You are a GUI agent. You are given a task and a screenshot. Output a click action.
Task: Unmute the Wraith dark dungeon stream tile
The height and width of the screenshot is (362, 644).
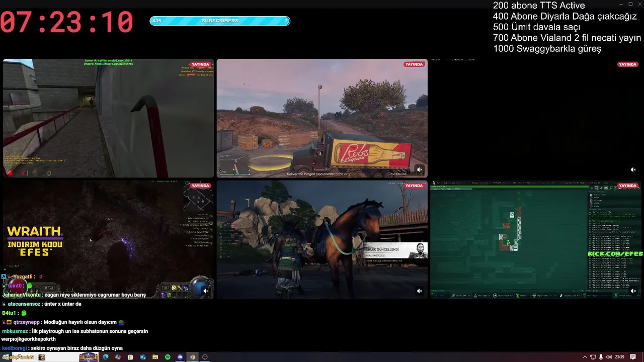click(x=206, y=291)
